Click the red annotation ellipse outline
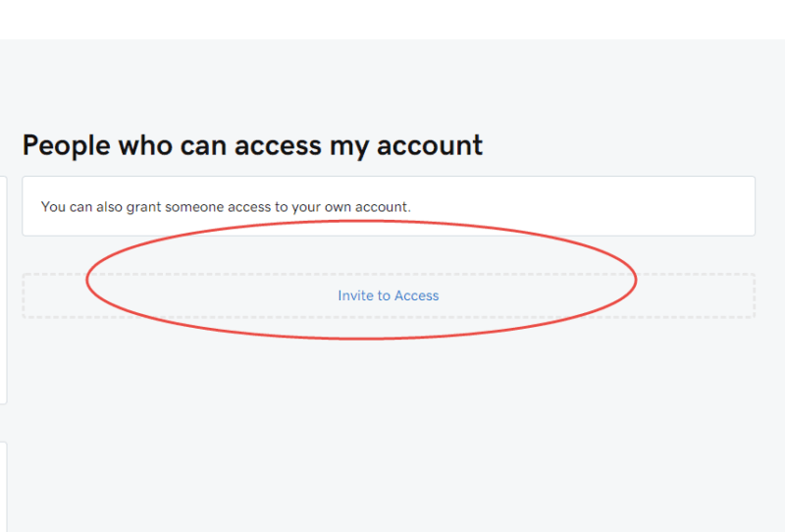Screen dimensions: 785x532 [361, 339]
